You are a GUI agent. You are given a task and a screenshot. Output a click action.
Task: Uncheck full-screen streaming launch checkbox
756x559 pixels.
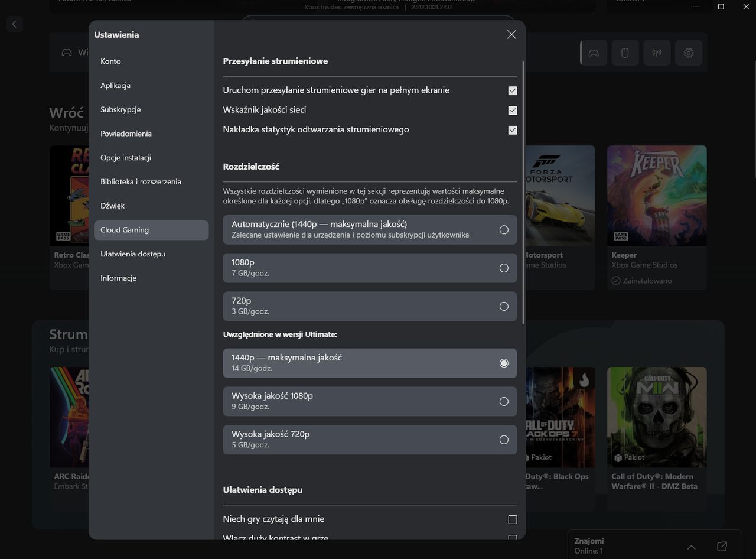tap(513, 91)
